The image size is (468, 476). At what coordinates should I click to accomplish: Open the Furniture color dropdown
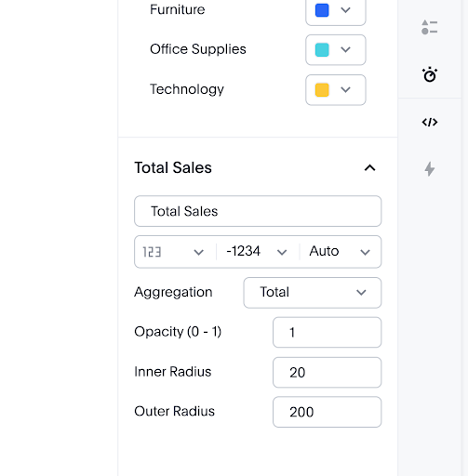(336, 11)
